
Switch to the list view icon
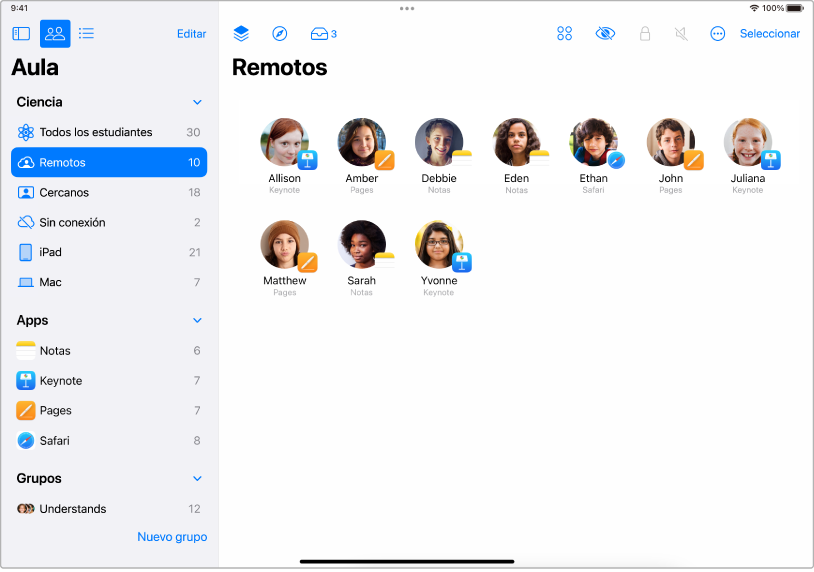[86, 34]
